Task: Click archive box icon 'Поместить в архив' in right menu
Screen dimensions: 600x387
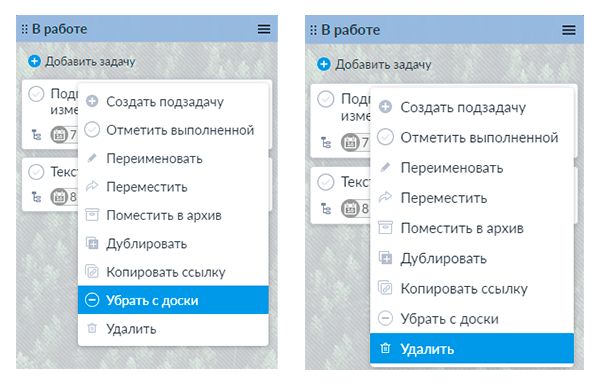Action: point(385,228)
